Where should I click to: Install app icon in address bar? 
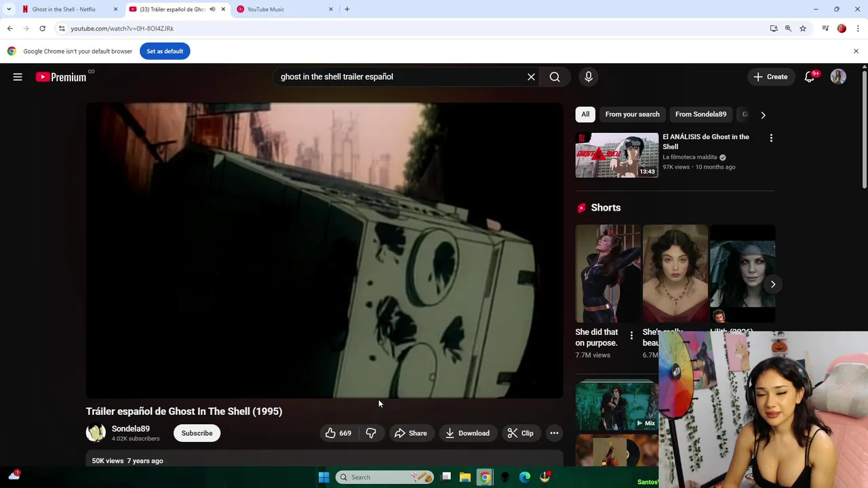(774, 28)
